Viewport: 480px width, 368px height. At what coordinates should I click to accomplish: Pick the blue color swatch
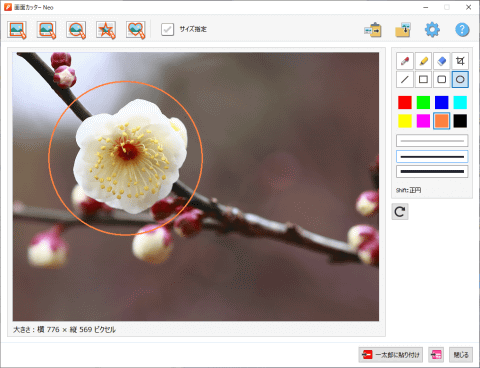[x=442, y=102]
